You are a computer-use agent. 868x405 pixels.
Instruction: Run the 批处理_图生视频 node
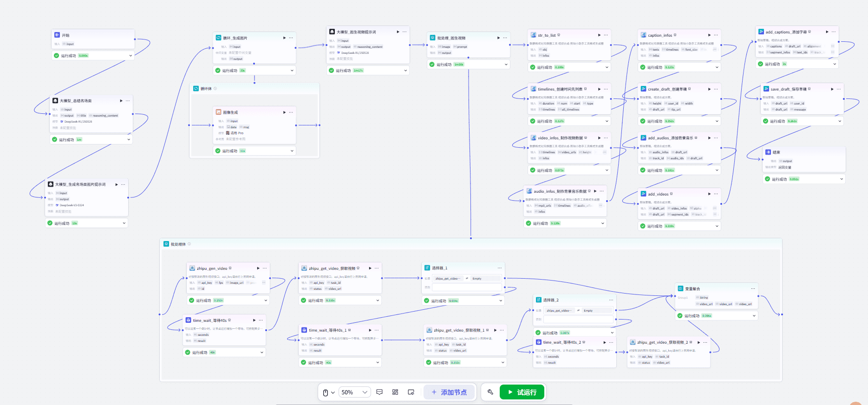[498, 38]
